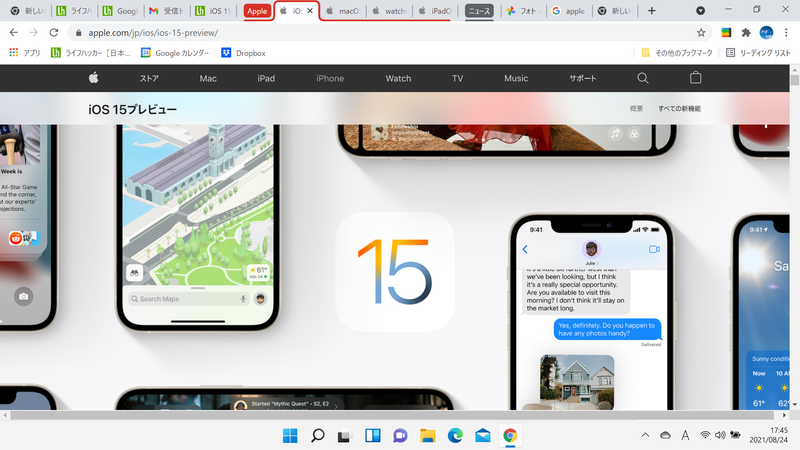
Task: Click the iOS 15プレビュー heading link
Action: point(133,109)
